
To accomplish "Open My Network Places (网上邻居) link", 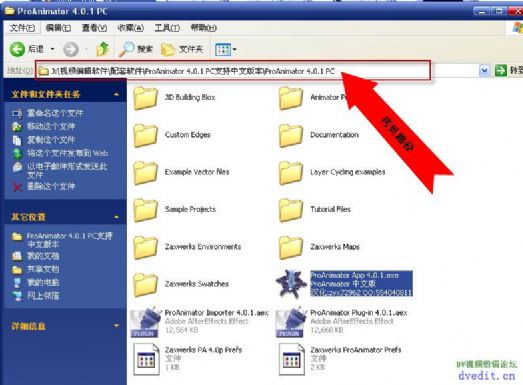I will tap(43, 296).
